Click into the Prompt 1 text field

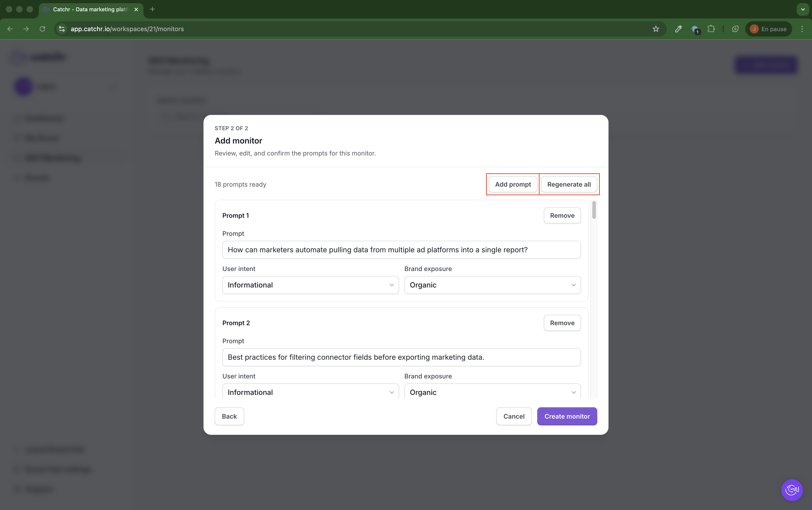pyautogui.click(x=401, y=250)
